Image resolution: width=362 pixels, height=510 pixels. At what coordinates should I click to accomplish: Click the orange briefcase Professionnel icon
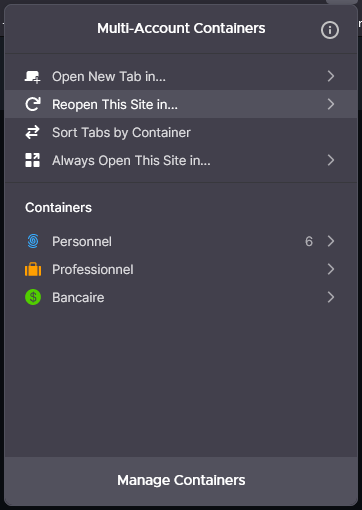coord(33,269)
